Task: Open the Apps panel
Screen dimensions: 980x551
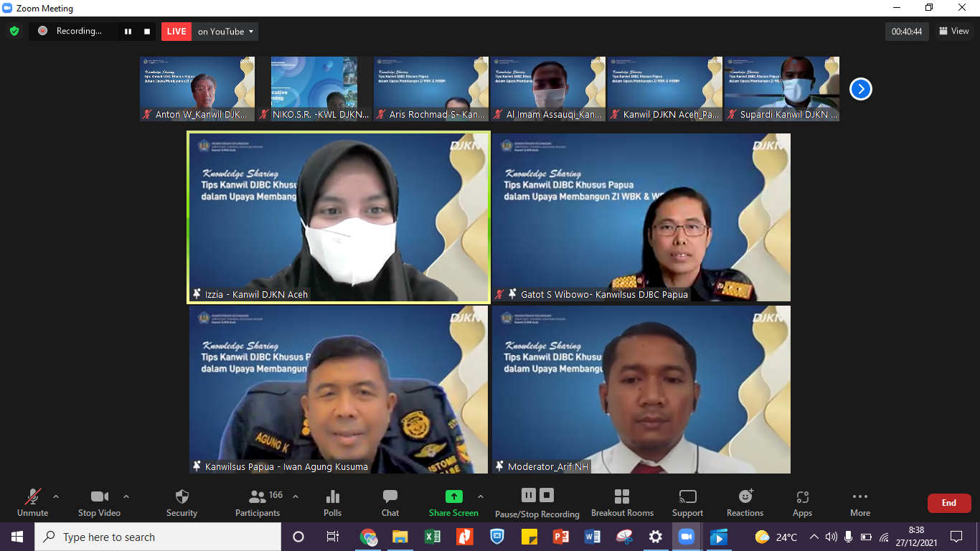Action: pos(802,502)
